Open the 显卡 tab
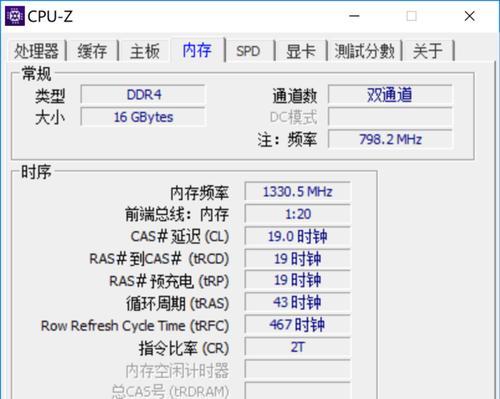This screenshot has height=399, width=500. (x=301, y=51)
